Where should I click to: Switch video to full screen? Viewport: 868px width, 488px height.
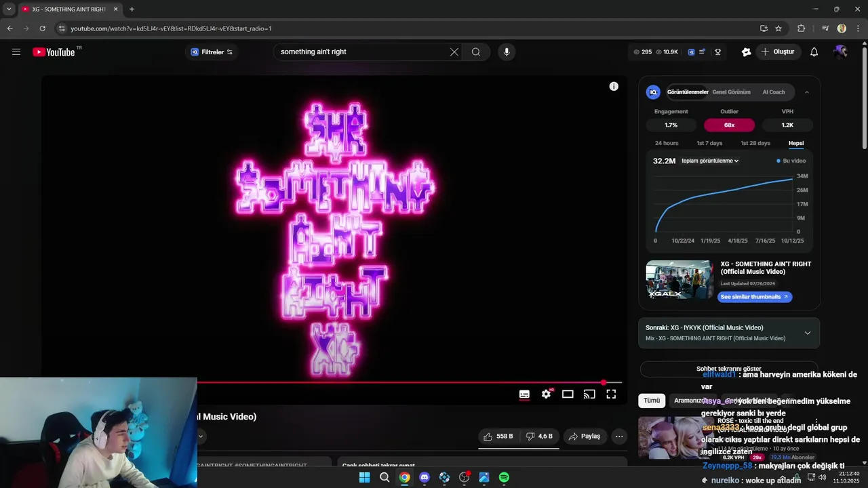611,394
